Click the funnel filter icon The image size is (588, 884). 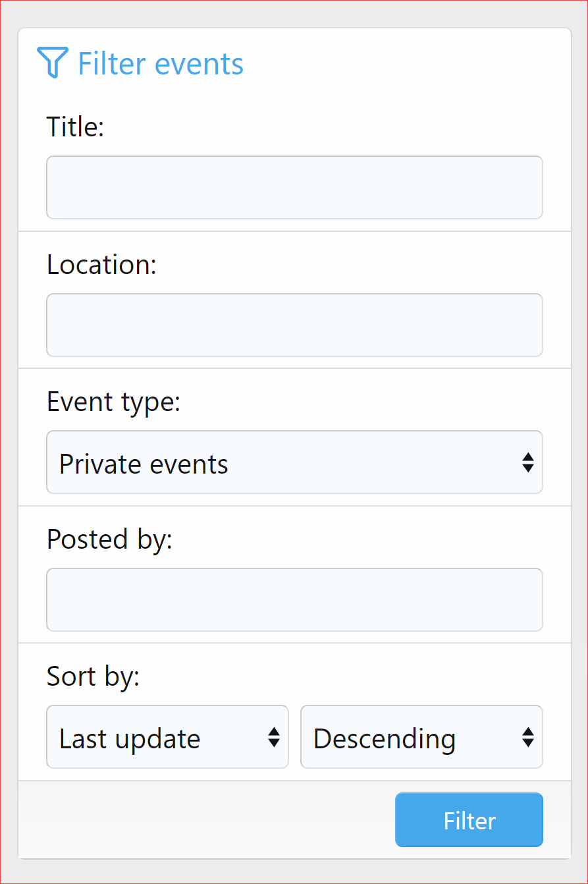53,63
